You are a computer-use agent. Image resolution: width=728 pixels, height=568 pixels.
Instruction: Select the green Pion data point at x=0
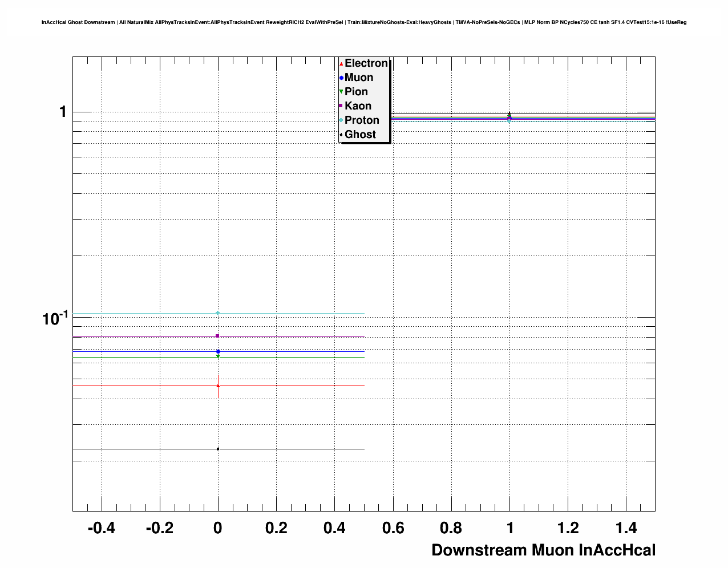pyautogui.click(x=218, y=357)
